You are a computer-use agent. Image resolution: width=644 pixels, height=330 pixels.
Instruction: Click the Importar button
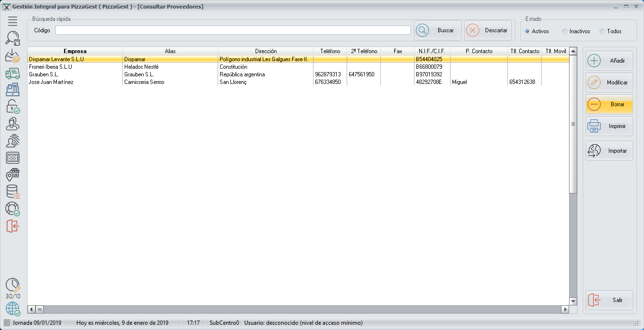click(x=609, y=151)
